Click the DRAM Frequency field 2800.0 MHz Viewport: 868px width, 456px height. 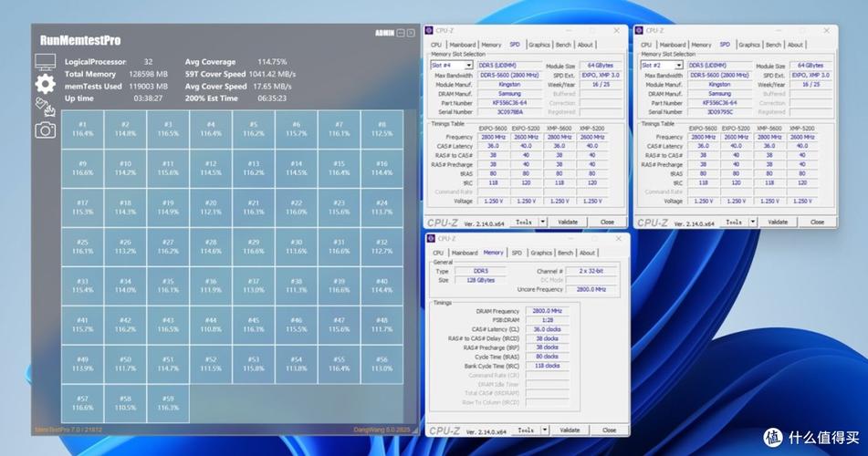548,311
